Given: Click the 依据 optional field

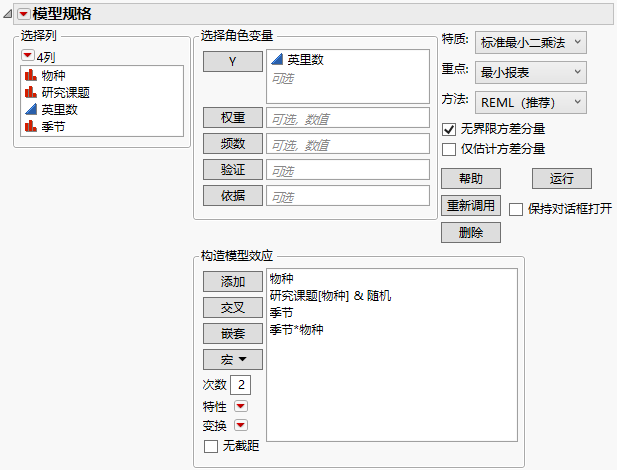Looking at the screenshot, I should point(348,196).
